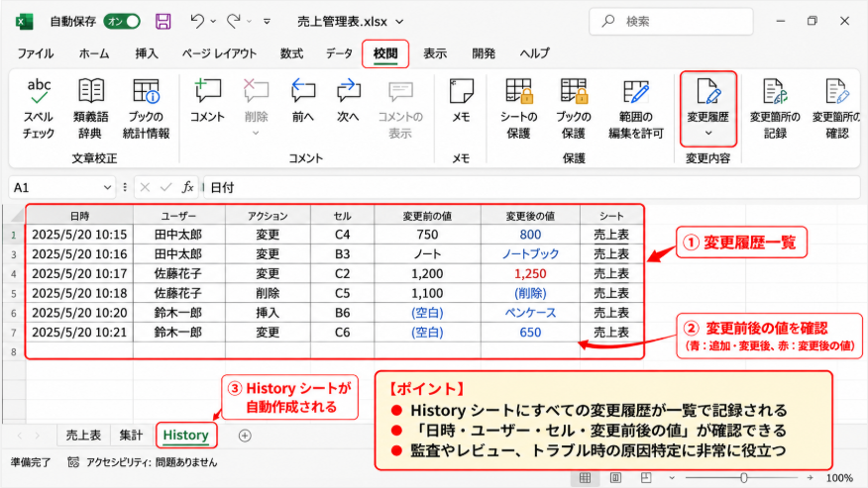Screen dimensions: 868x488
Task: Click シートの保護 protect sheet
Action: pos(518,109)
